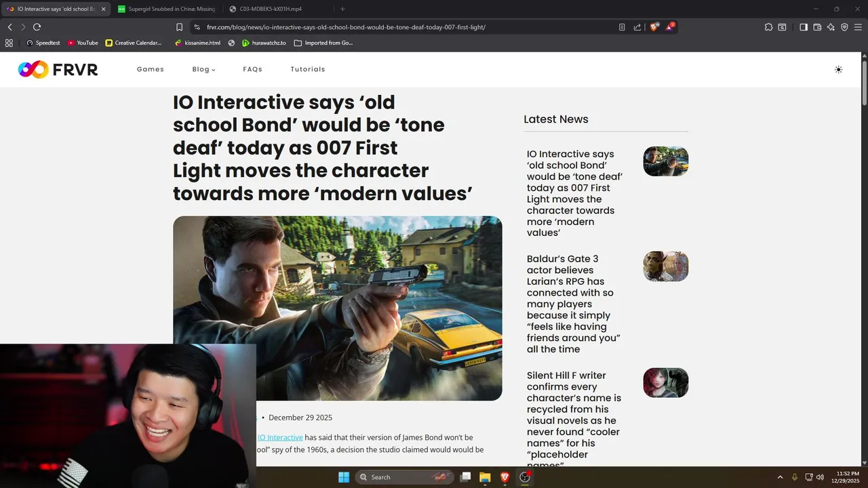Open Silent Hill F writer news headline
Viewport: 868px width, 488px height.
[574, 420]
